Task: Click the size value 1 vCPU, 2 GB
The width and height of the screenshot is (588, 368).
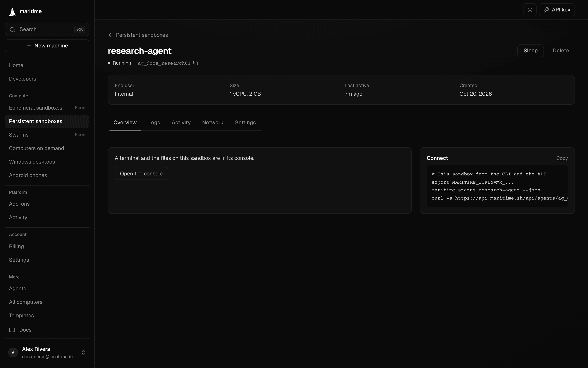Action: tap(245, 94)
